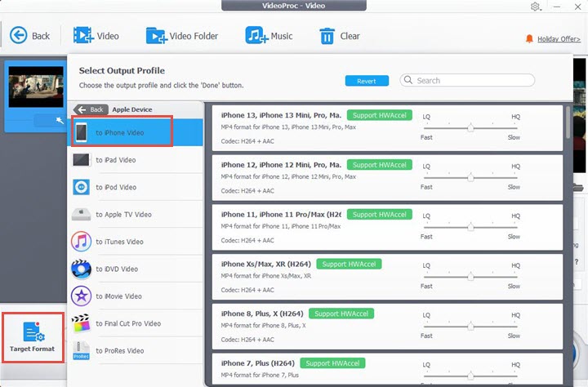This screenshot has height=387, width=588.
Task: Select 'iPhone 12, iPhone 12 Mini' profile title
Action: [281, 165]
